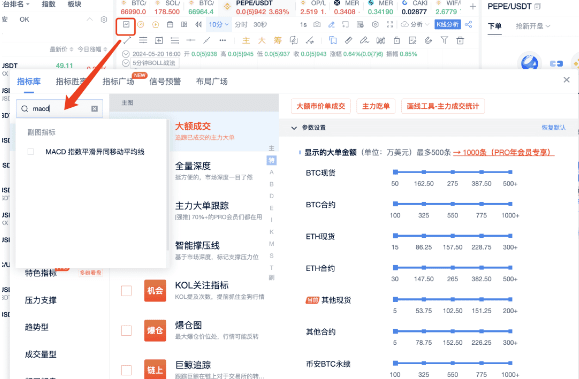Check the KOL关注指标 checkbox

click(x=126, y=291)
